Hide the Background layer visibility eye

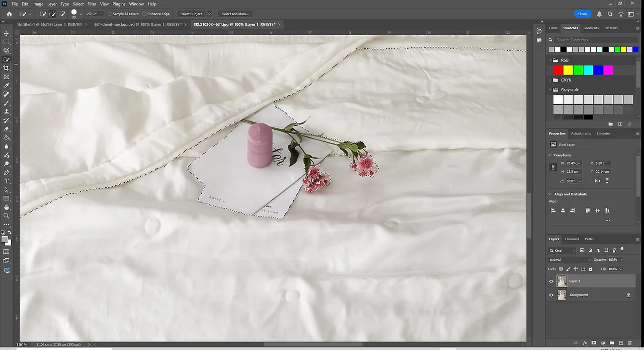coord(551,295)
